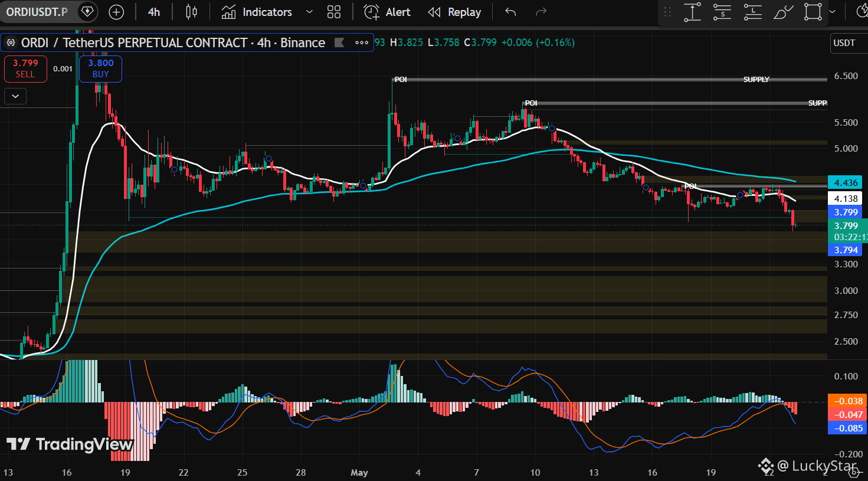
Task: Click the TradingView logo
Action: pos(70,444)
